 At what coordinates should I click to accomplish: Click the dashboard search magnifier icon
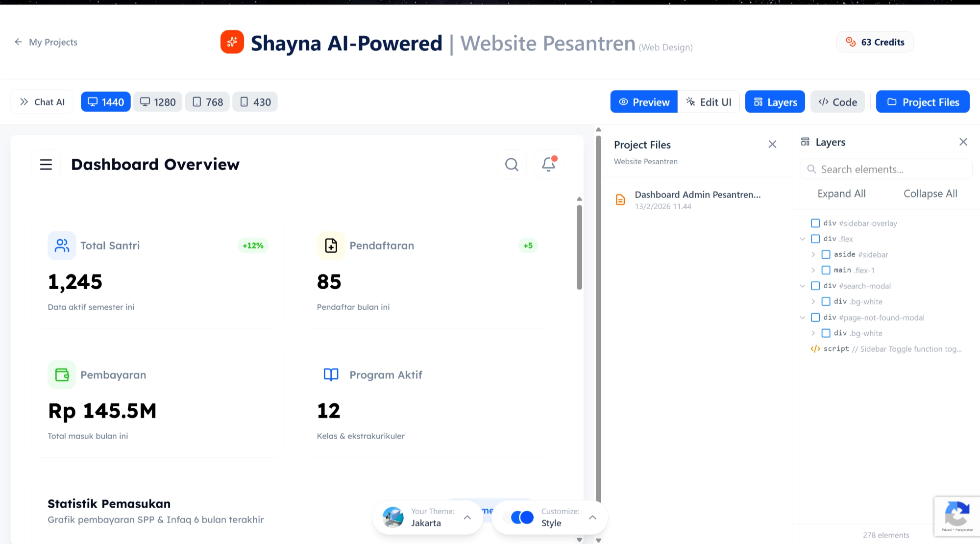[x=512, y=164]
